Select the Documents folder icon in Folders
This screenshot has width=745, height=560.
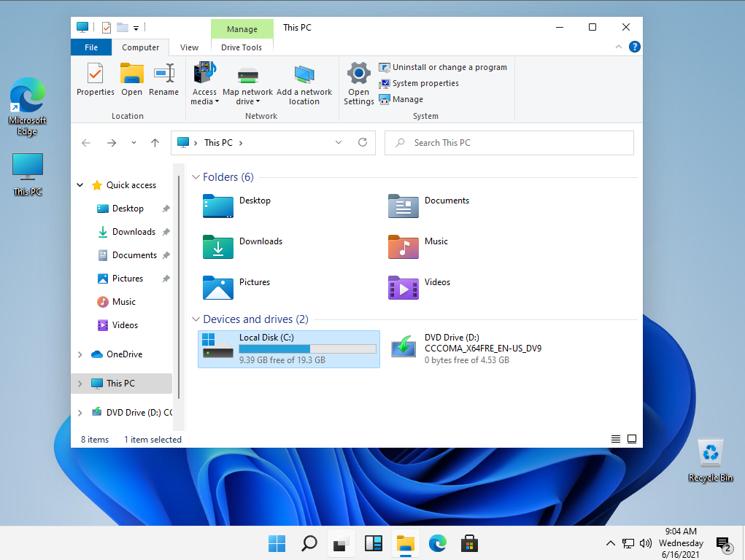point(404,206)
